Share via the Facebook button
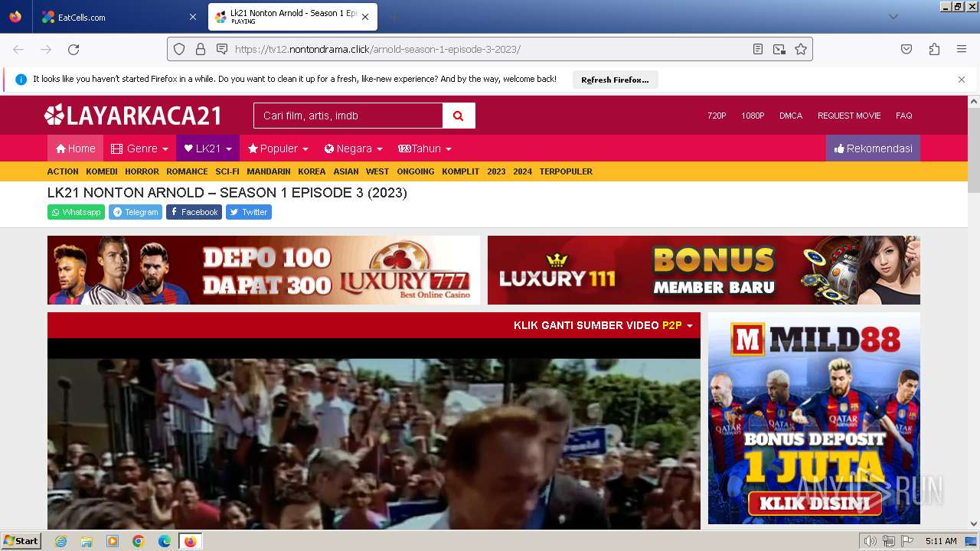Viewport: 980px width, 551px height. (x=194, y=212)
